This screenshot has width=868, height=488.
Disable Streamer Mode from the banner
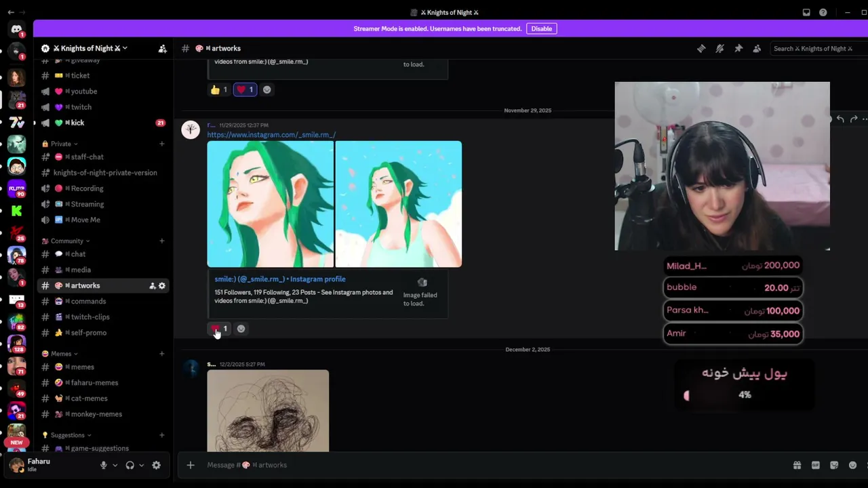click(x=541, y=28)
